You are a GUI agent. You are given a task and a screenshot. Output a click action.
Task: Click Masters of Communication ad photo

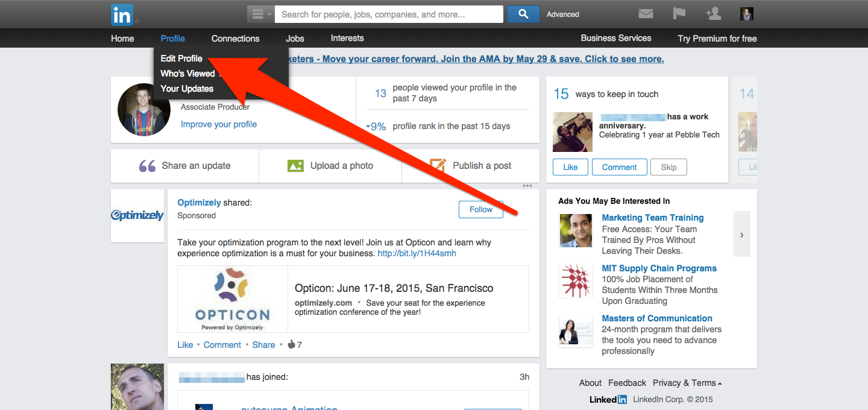pos(576,331)
